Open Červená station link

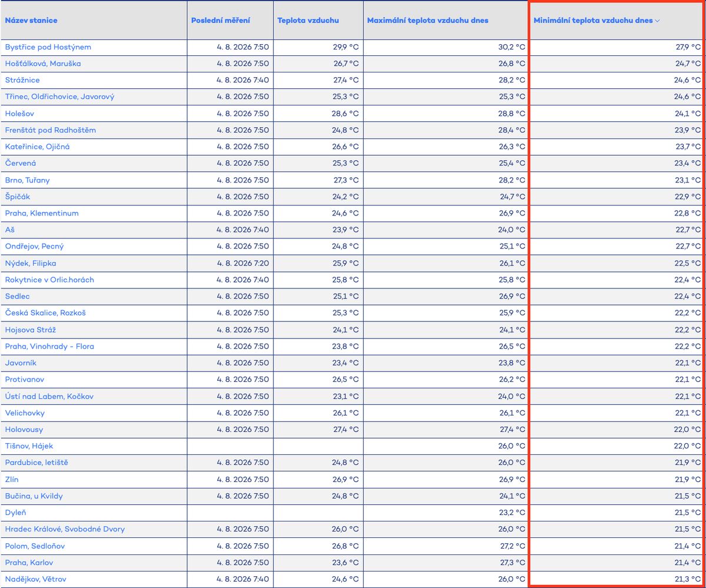(21, 163)
